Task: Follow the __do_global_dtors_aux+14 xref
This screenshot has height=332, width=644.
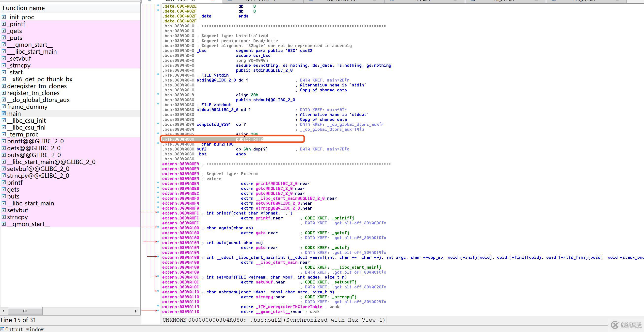Action: pos(332,129)
